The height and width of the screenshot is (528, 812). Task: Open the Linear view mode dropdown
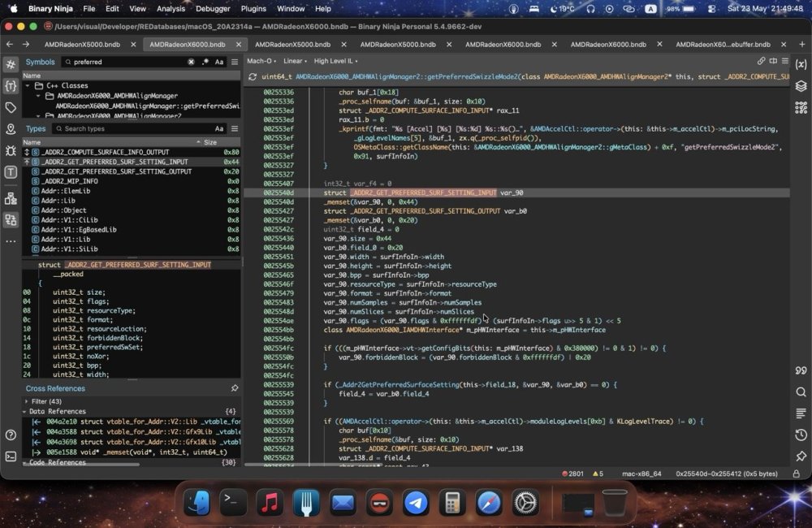(295, 61)
